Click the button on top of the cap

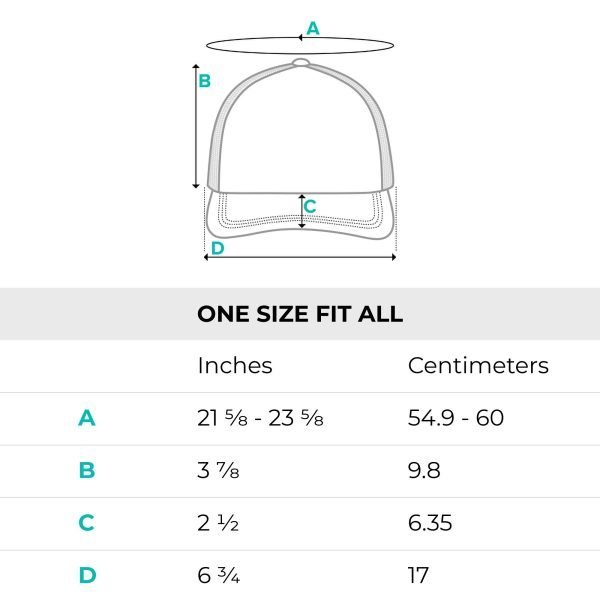(301, 63)
